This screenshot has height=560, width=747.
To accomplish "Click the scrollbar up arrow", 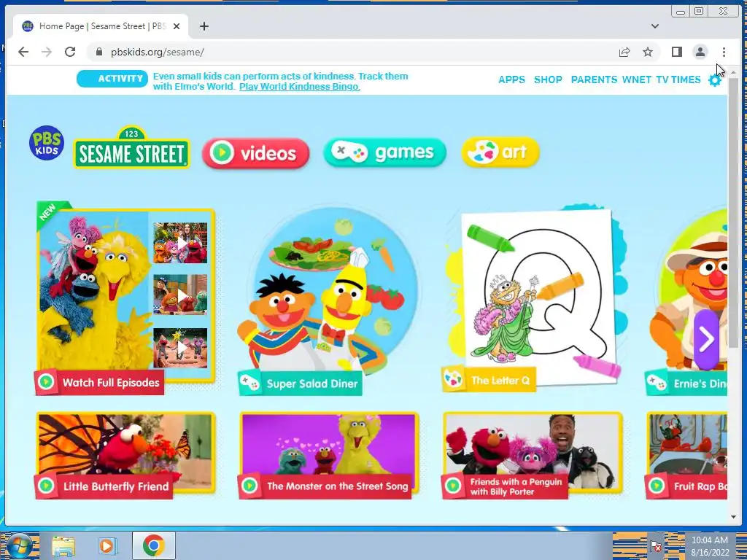I will 733,72.
